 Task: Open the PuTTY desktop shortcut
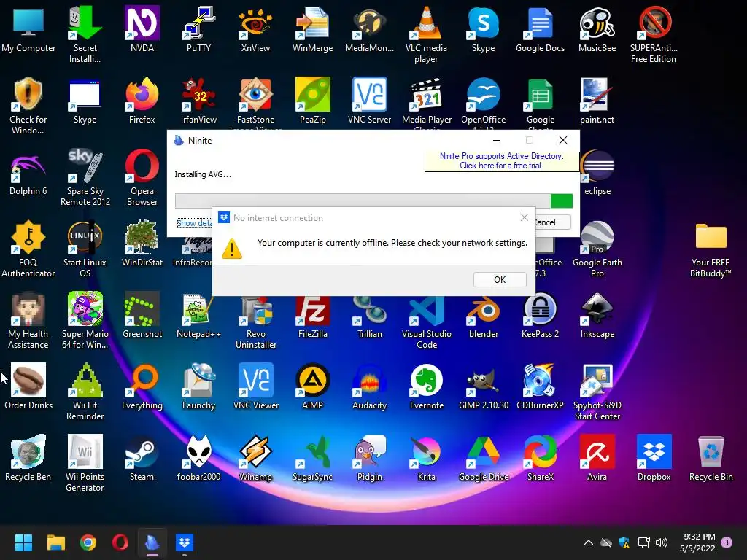click(198, 28)
